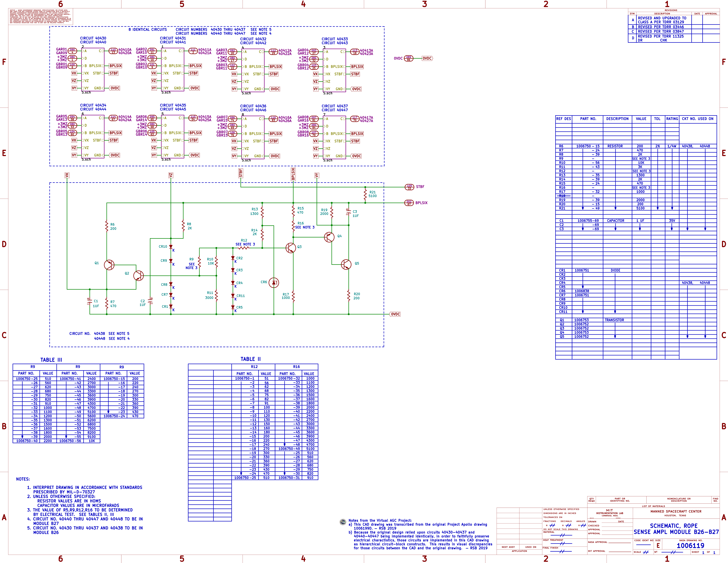Select the STBF connector oval 109/33
728x563 pixels.
tap(409, 187)
